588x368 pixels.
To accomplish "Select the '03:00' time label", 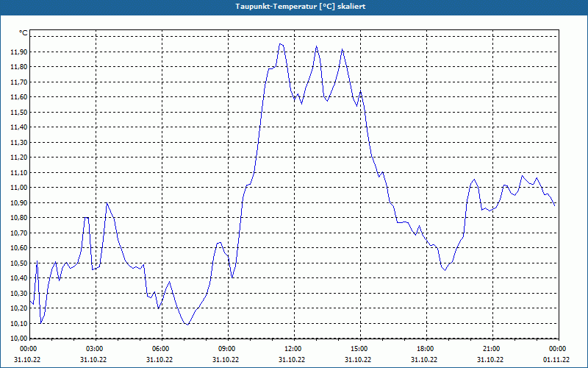I will tap(96, 349).
